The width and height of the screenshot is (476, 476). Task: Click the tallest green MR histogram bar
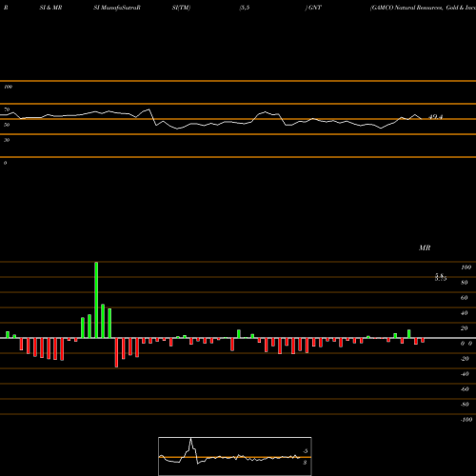(96, 300)
